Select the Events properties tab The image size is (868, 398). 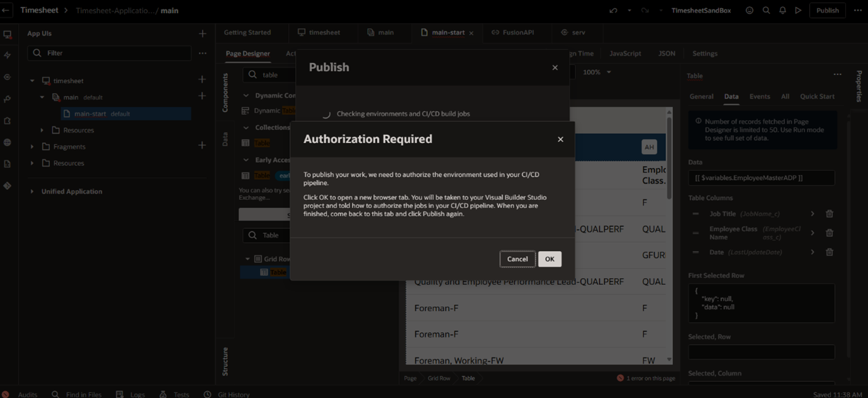pyautogui.click(x=759, y=97)
